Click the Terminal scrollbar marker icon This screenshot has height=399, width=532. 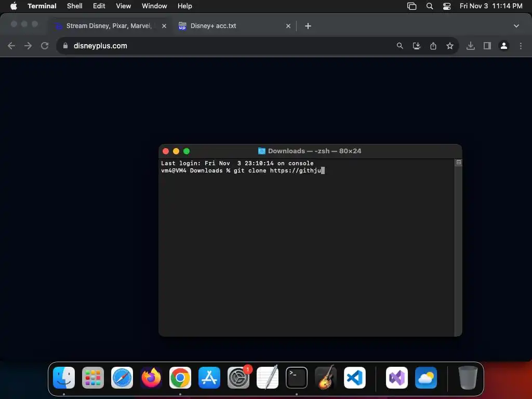[x=458, y=163]
